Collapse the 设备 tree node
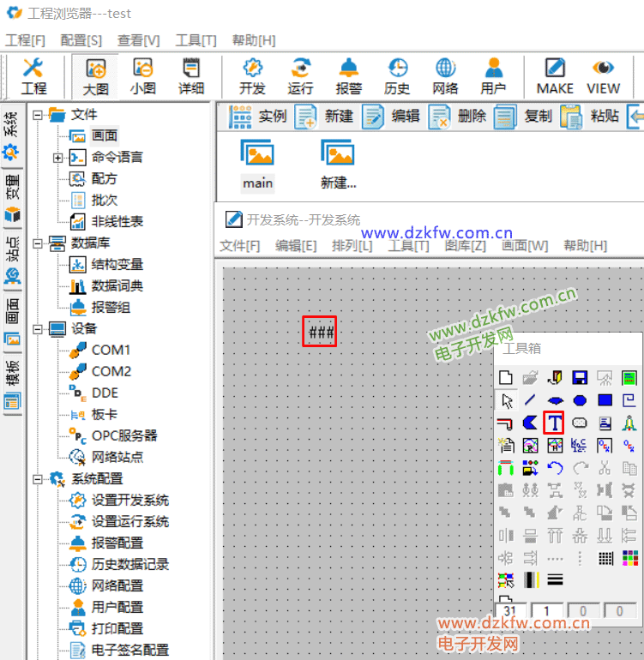 coord(38,329)
